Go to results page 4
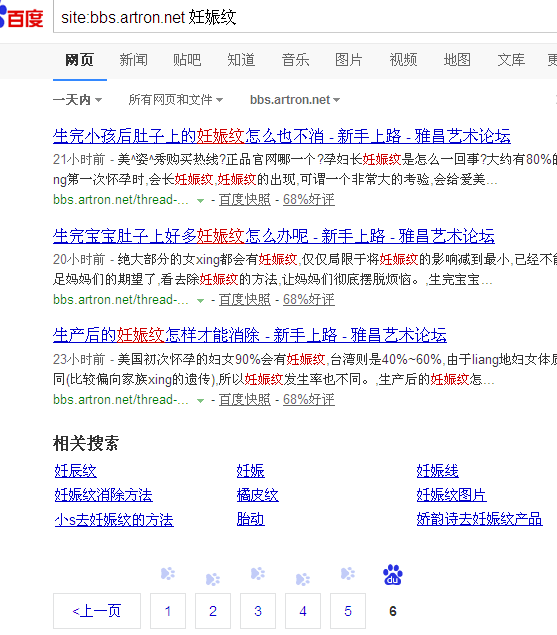Screen dimensions: 557x635 click(x=303, y=611)
